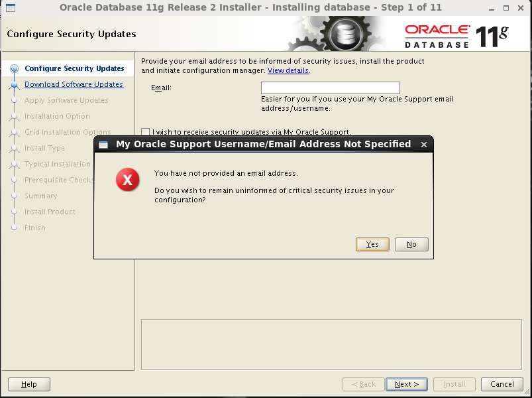Image resolution: width=532 pixels, height=398 pixels.
Task: Click 'You have not provided an email address.' text
Action: click(x=226, y=173)
